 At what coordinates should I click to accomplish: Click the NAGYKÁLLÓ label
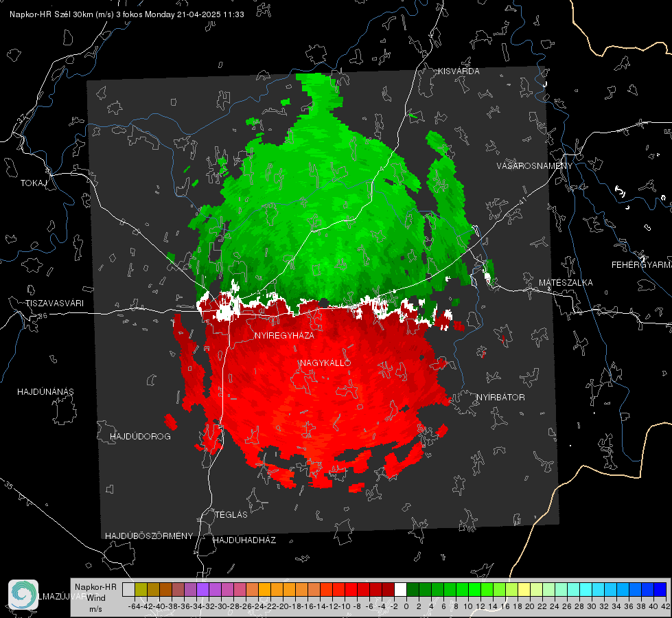[x=325, y=363]
